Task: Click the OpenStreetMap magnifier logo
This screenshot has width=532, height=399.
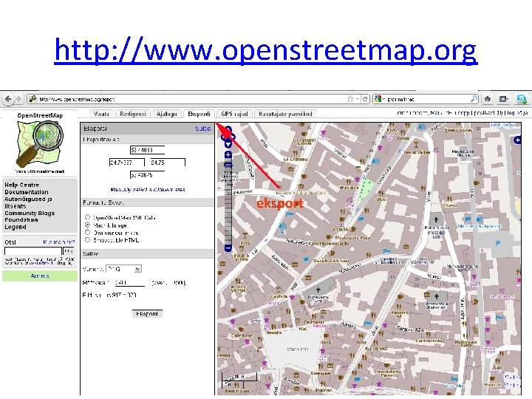Action: pyautogui.click(x=41, y=144)
